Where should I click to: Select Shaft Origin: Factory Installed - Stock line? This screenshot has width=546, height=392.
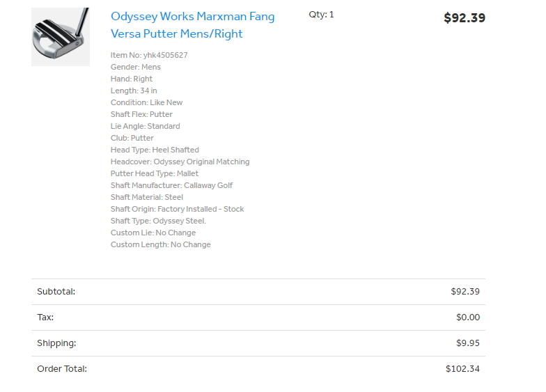coord(177,209)
